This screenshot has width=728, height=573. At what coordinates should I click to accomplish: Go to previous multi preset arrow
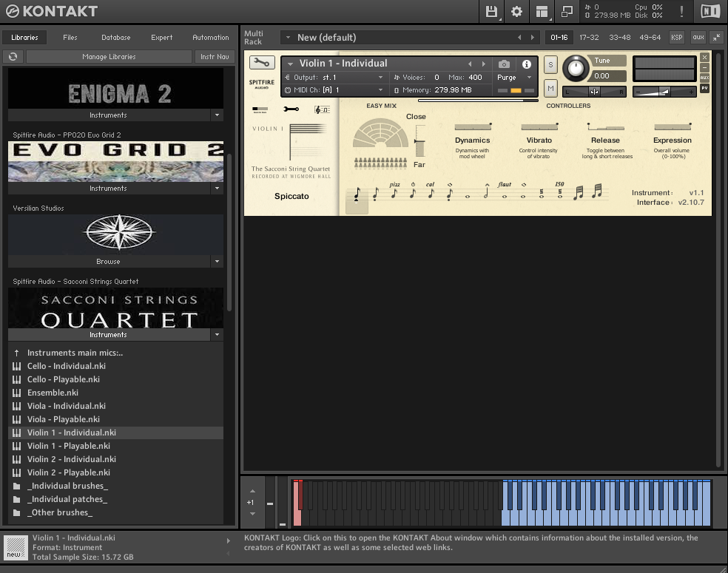coord(519,38)
